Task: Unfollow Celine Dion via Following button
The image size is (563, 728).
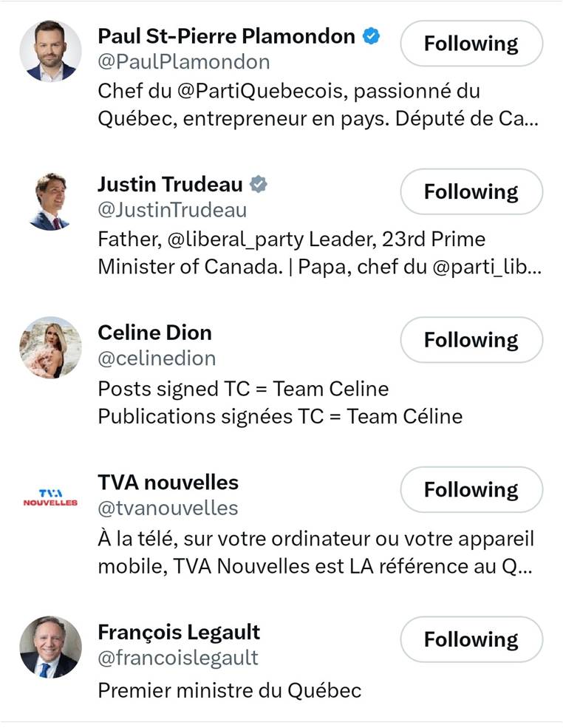Action: 471,340
